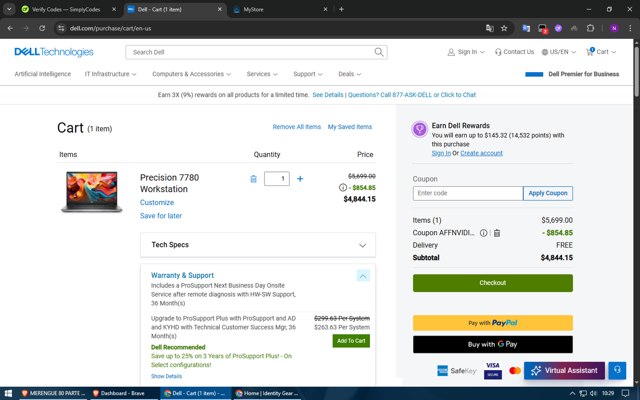The image size is (640, 400).
Task: Close the Dell Cart browser tab
Action: point(220,9)
